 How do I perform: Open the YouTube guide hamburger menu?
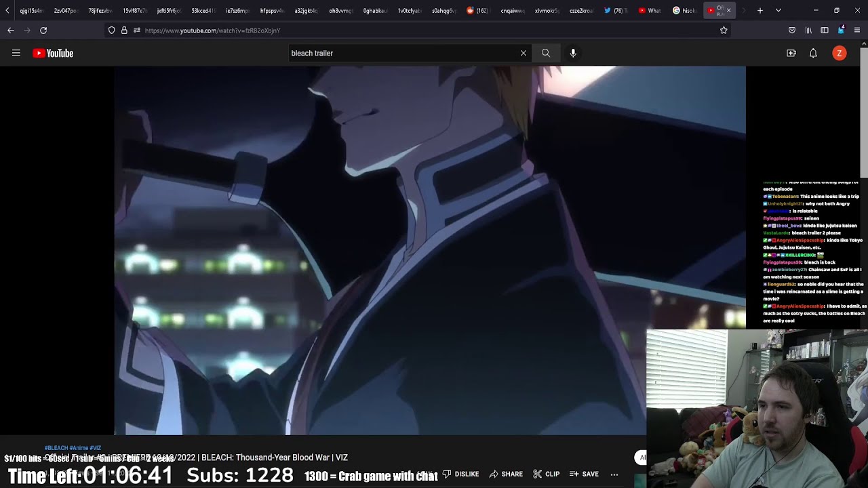pyautogui.click(x=16, y=53)
